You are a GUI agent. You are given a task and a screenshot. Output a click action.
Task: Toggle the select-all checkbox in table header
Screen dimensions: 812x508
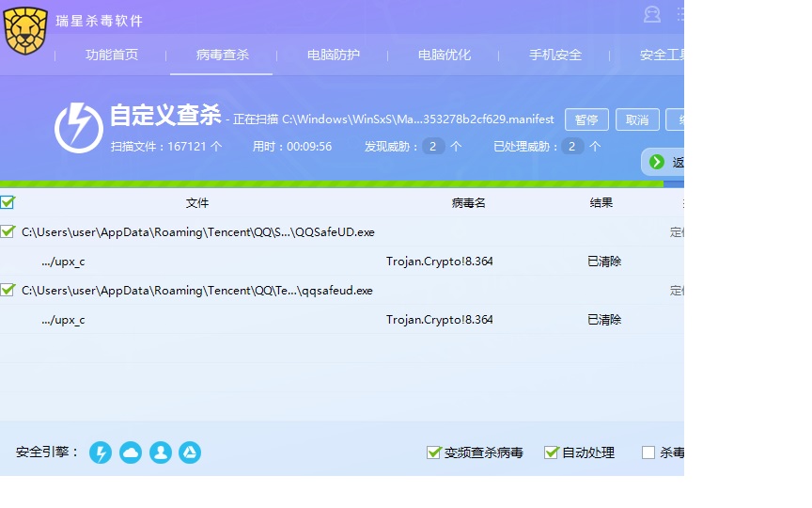click(x=8, y=202)
